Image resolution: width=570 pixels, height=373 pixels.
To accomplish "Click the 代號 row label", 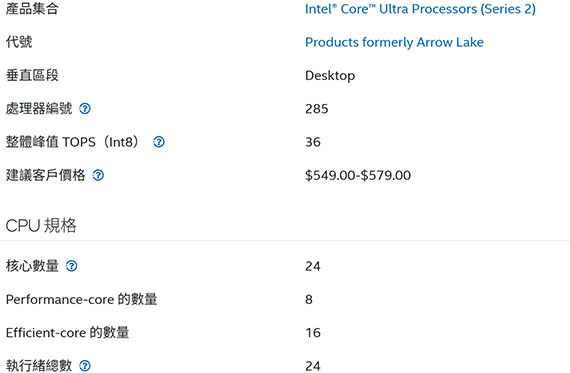I will point(19,42).
